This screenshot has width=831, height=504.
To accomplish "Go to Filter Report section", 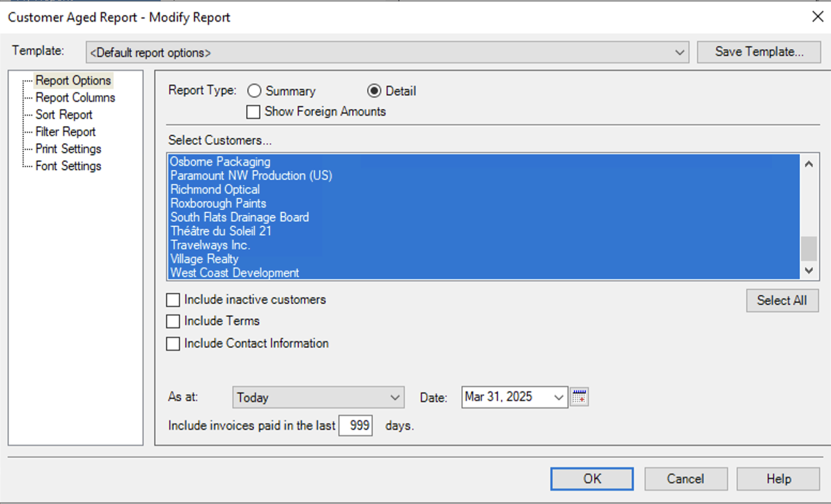I will (x=65, y=132).
